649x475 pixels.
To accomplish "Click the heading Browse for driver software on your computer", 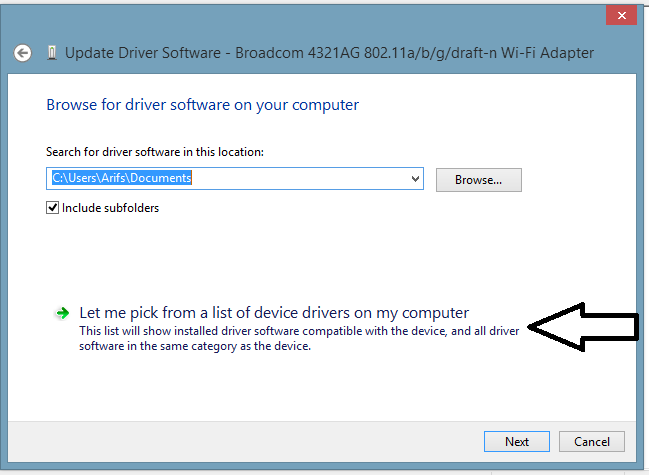I will 202,105.
